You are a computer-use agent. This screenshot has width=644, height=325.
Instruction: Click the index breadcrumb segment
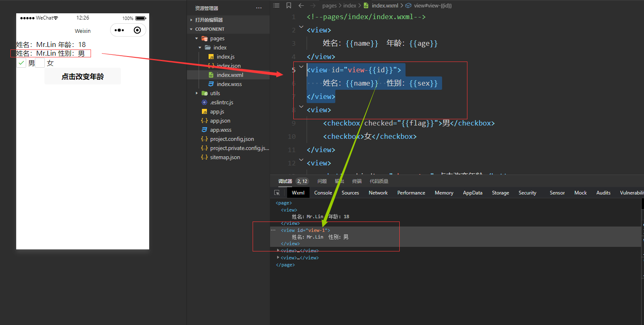(350, 5)
